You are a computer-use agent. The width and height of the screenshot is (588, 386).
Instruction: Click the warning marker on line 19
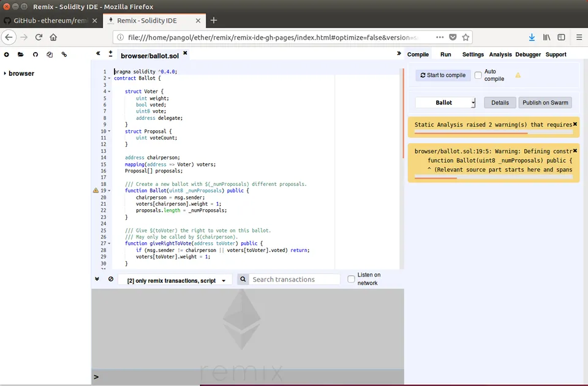point(96,191)
